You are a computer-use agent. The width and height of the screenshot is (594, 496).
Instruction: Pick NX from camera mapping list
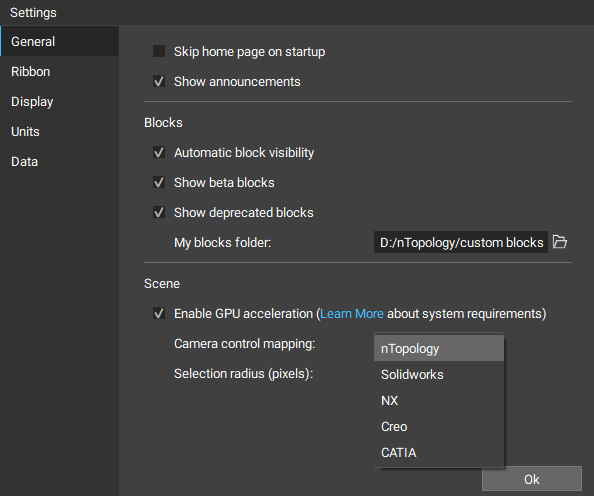click(x=439, y=401)
